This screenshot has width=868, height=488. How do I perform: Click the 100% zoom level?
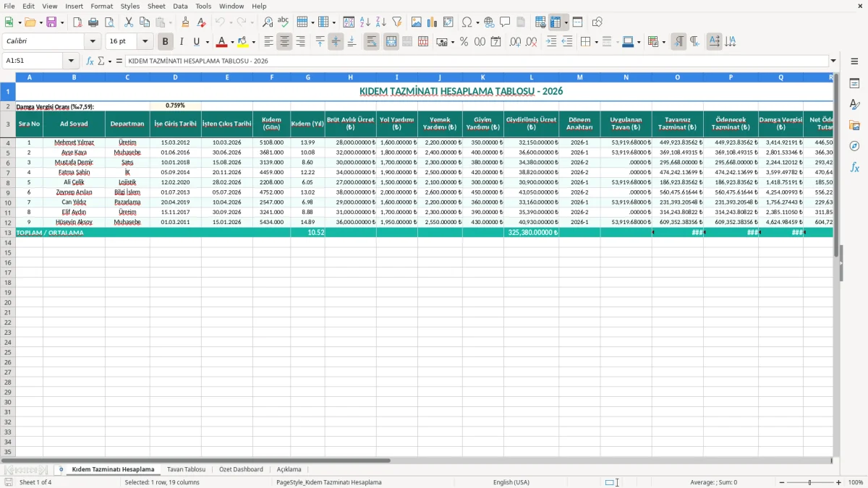click(x=856, y=482)
